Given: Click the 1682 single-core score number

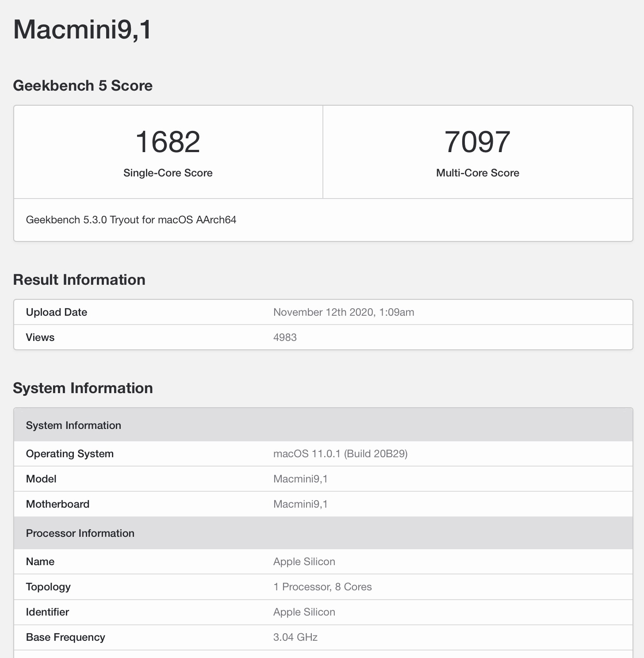Looking at the screenshot, I should (x=168, y=142).
